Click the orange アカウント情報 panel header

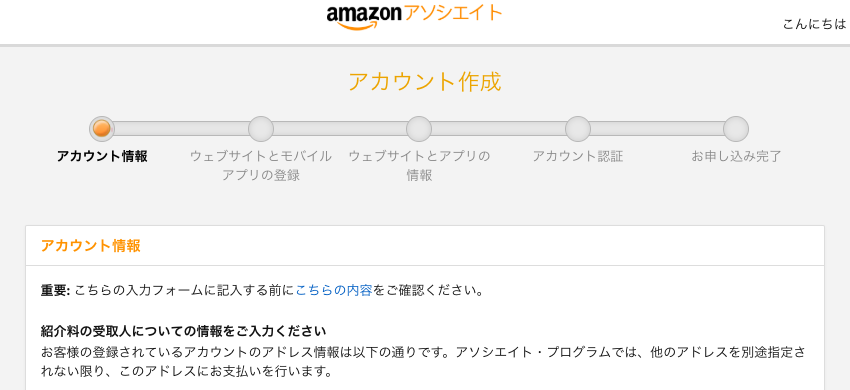[91, 246]
